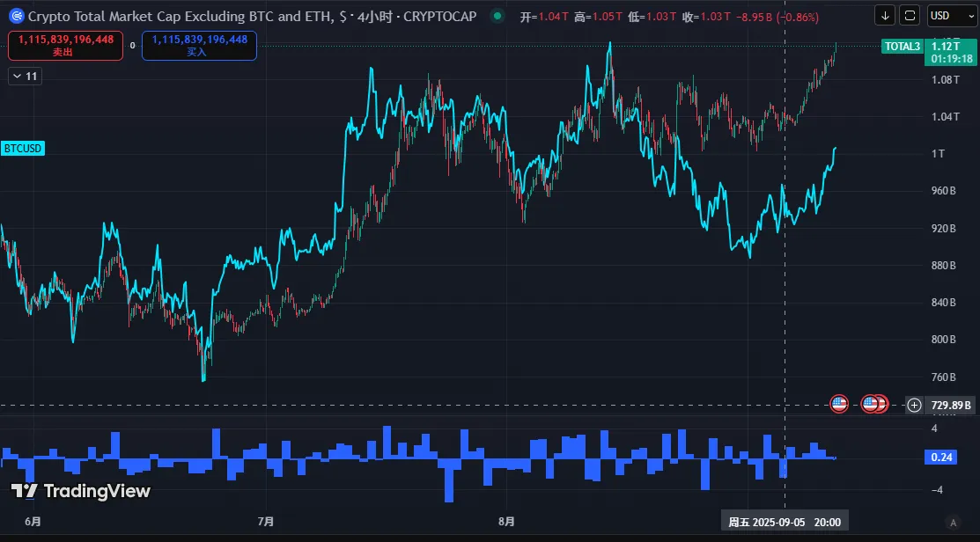
Task: Click the TradingView logo
Action: point(81,491)
